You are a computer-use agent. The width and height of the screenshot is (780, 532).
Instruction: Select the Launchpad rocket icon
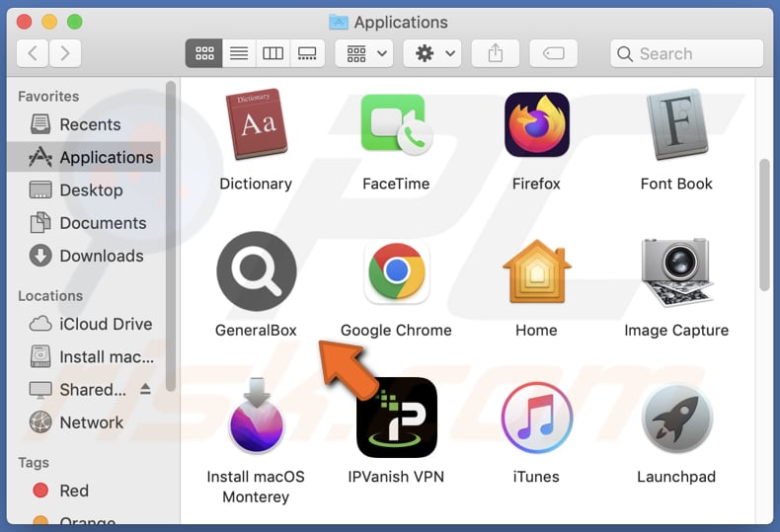coord(677,418)
